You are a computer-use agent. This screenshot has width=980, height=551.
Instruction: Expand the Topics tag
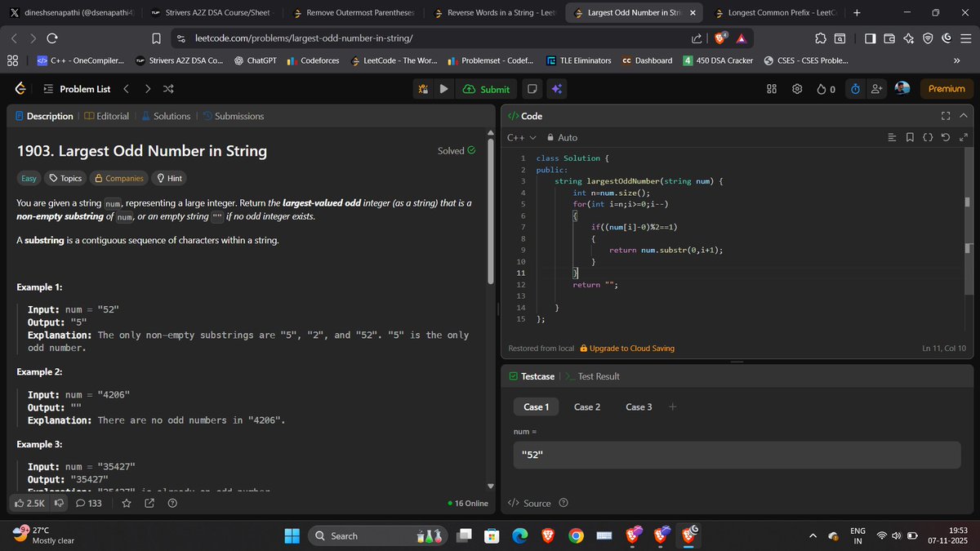click(x=65, y=178)
